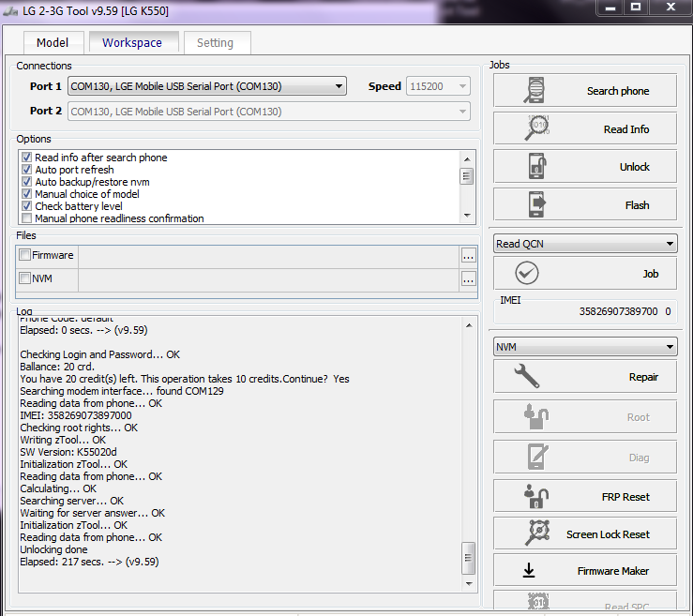Screen dimensions: 693x616
Task: Click the FRP Reset button label
Action: [x=625, y=497]
